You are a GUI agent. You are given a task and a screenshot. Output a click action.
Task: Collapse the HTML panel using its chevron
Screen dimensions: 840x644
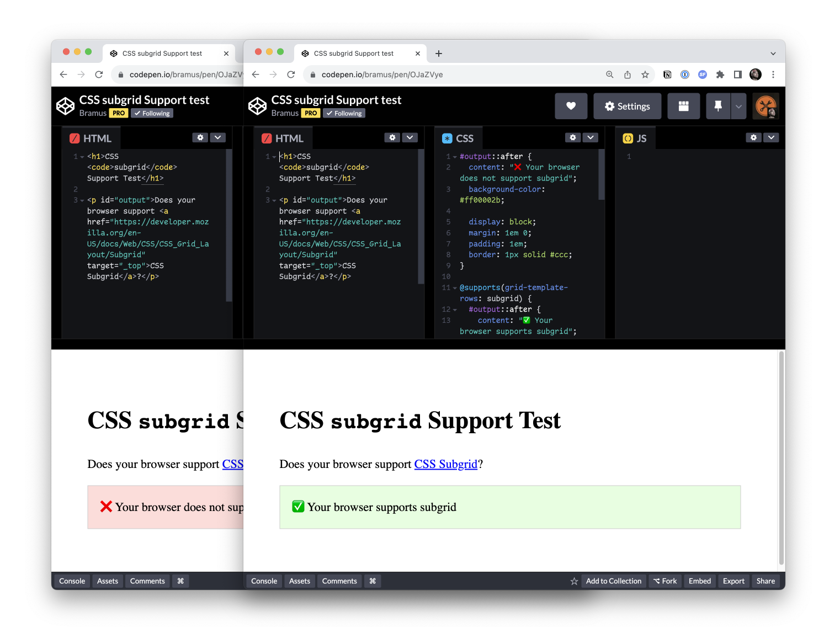(410, 137)
